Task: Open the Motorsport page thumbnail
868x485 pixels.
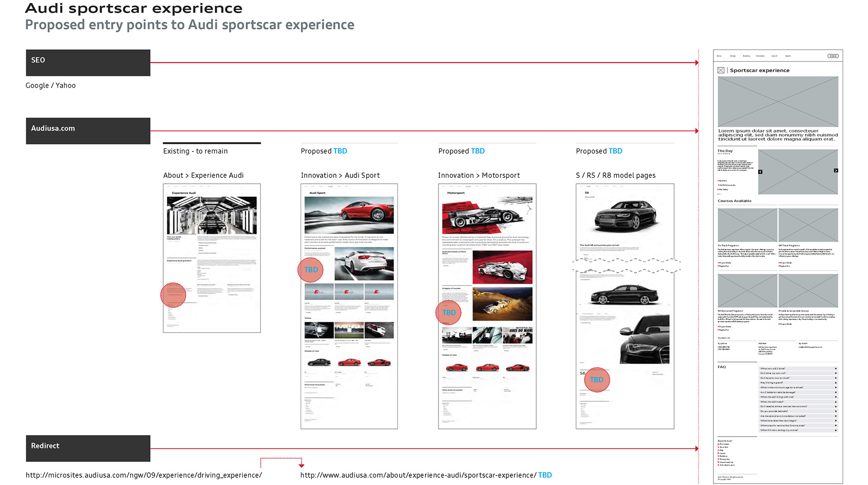Action: click(487, 306)
